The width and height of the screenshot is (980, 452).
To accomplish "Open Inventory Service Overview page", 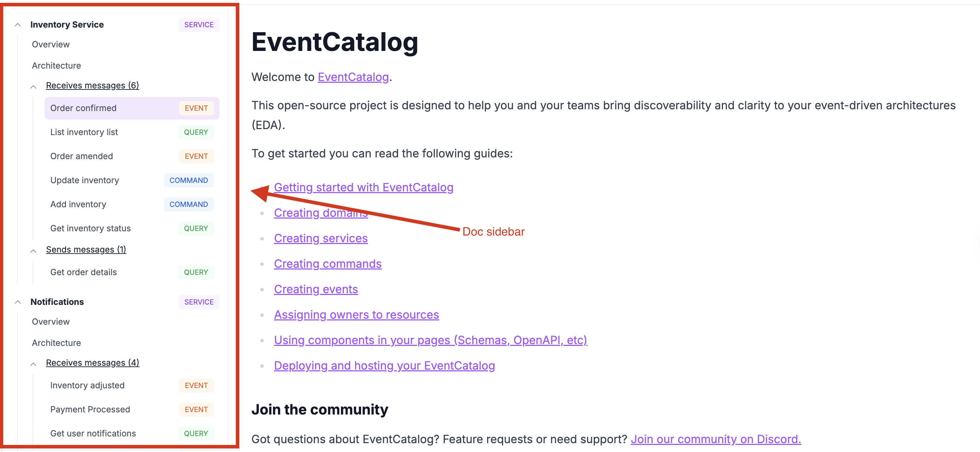I will tap(51, 45).
